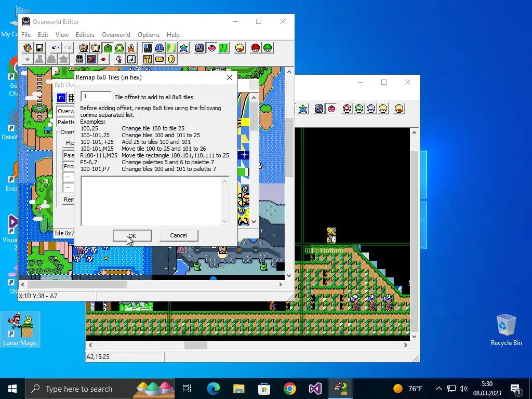Click the orange Koopa sprite icon

[131, 48]
